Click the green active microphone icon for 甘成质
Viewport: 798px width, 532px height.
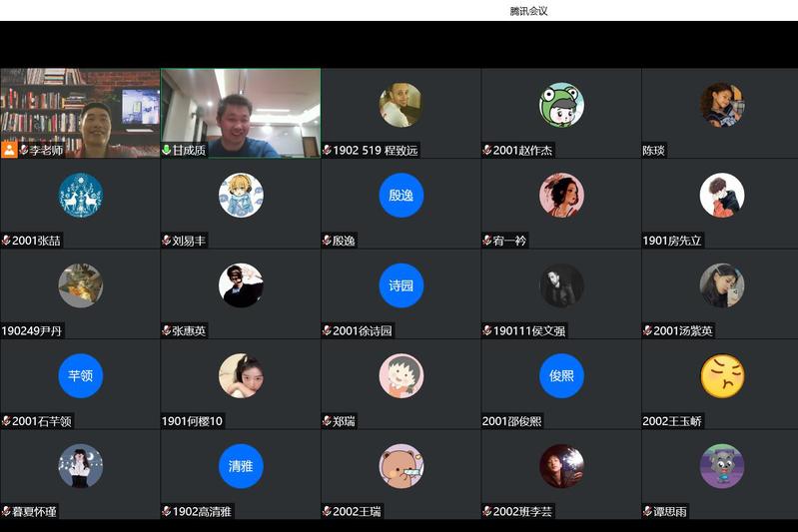click(166, 150)
